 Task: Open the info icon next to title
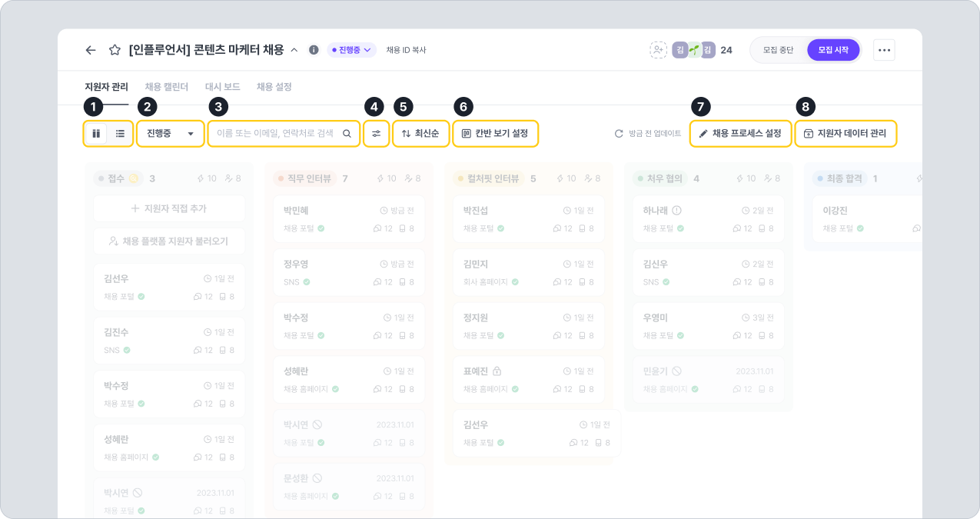314,50
